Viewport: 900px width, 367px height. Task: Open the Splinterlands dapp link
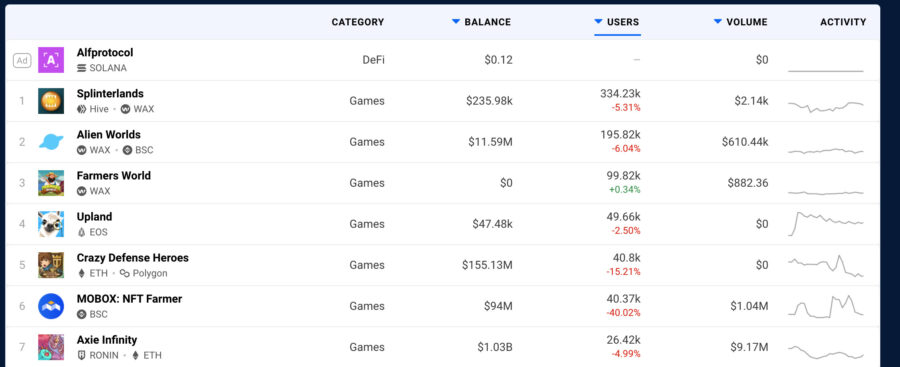[x=110, y=94]
